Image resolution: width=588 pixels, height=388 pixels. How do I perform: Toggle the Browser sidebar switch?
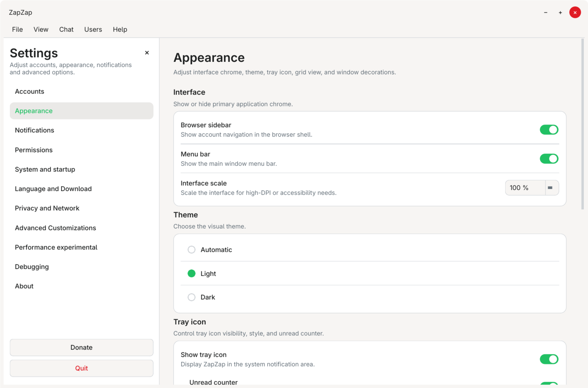pos(549,130)
